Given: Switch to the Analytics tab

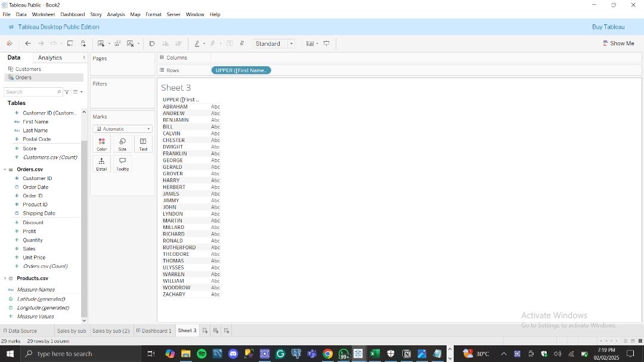Looking at the screenshot, I should [49, 57].
